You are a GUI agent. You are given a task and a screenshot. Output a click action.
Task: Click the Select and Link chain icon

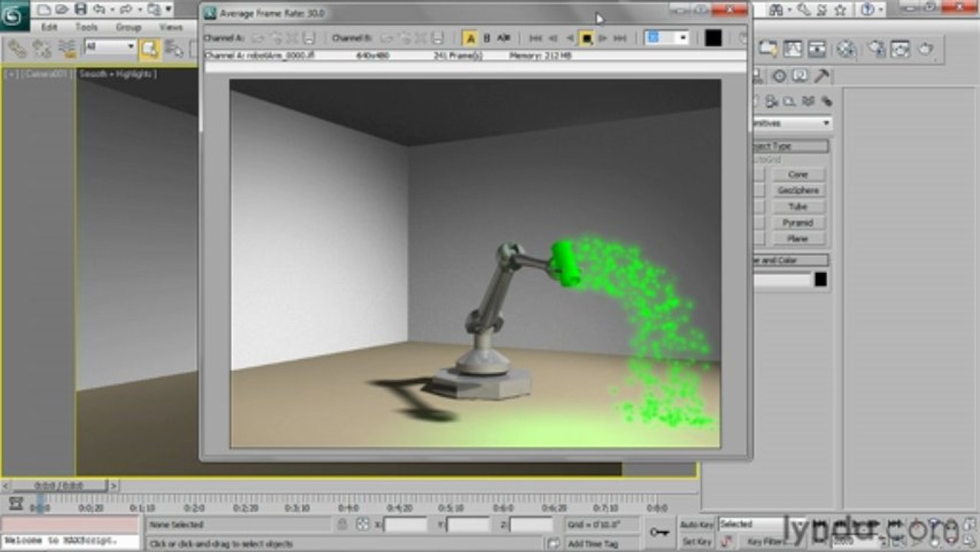coord(17,48)
